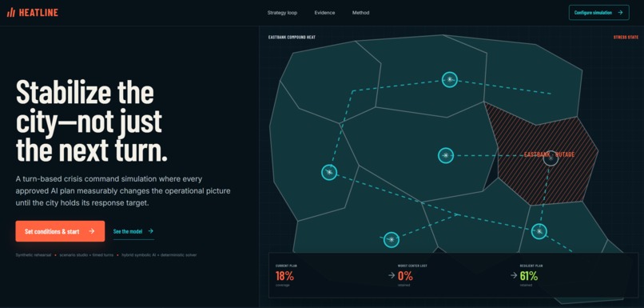Image resolution: width=644 pixels, height=308 pixels.
Task: Click the arrow before the 0% stat
Action: [392, 275]
